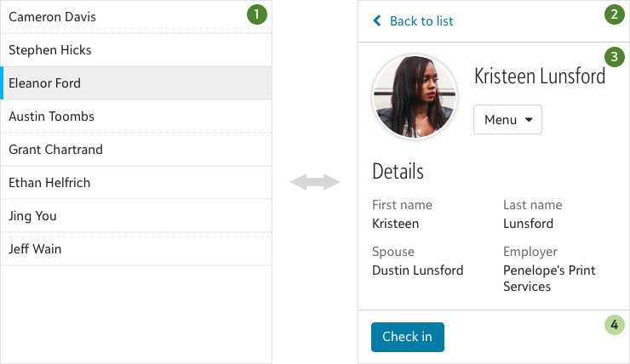Open the Menu dropdown button
This screenshot has width=630, height=364.
tap(508, 120)
